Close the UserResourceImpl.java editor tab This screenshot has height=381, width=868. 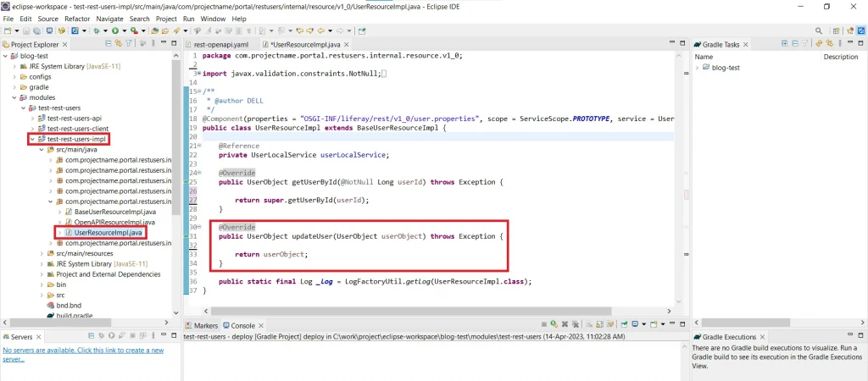[347, 45]
